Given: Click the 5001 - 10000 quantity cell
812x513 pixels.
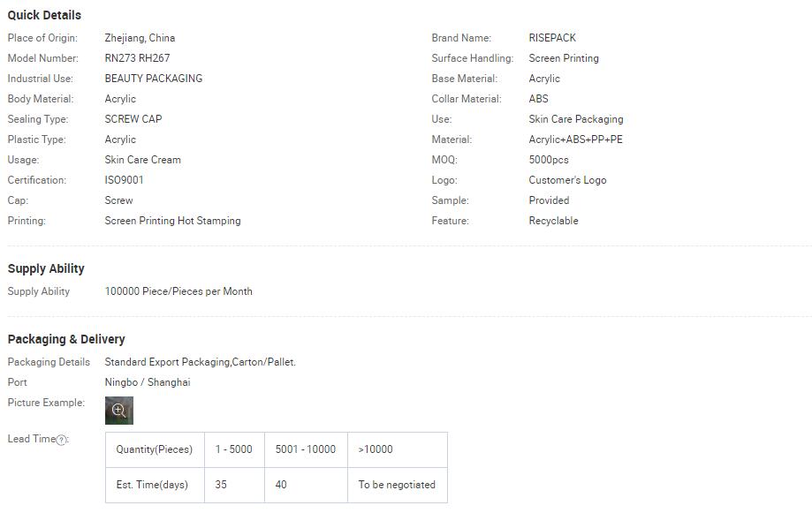Looking at the screenshot, I should 305,449.
